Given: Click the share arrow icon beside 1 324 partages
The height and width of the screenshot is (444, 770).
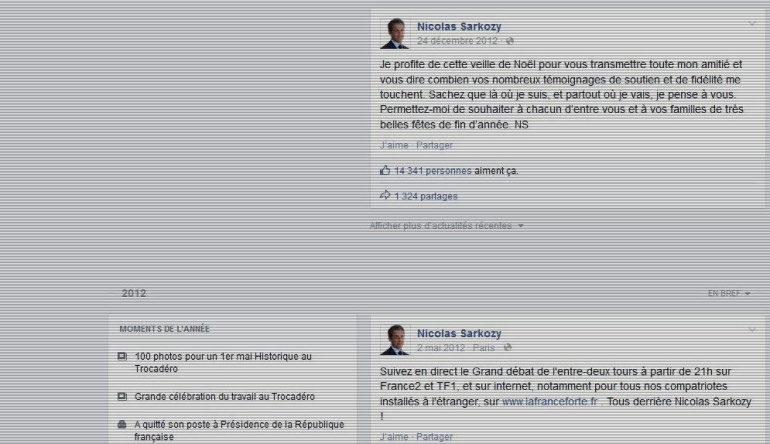Looking at the screenshot, I should coord(385,195).
